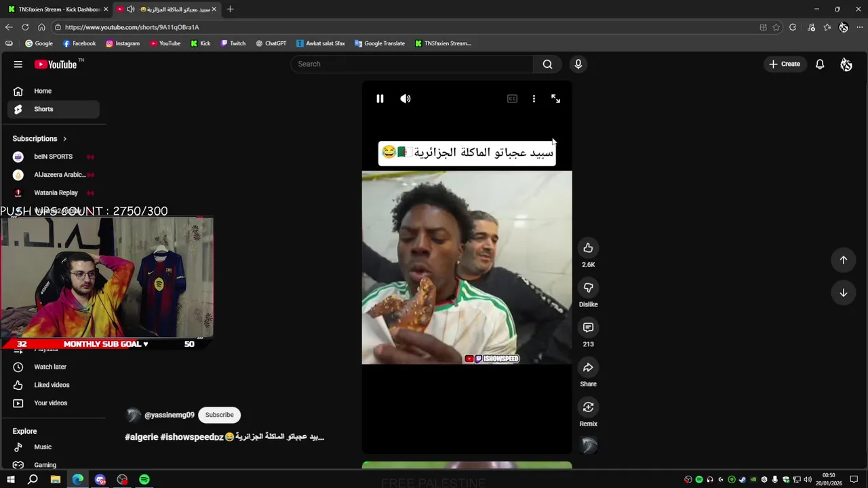This screenshot has height=488, width=868.
Task: Subscribe to @yassinemg09
Action: click(219, 415)
